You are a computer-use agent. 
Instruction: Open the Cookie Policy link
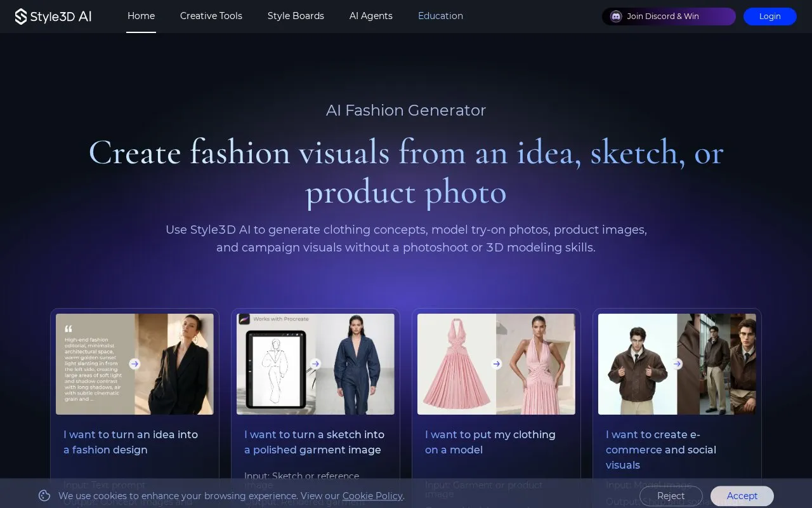point(372,496)
